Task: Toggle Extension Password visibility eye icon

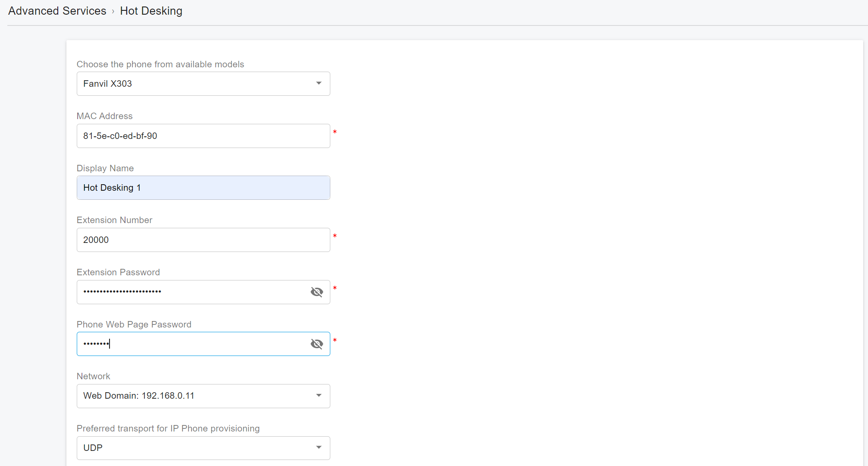Action: coord(317,292)
